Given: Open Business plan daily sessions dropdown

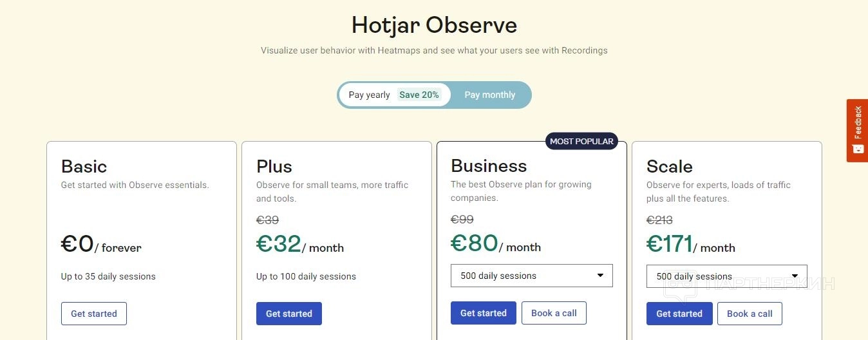Looking at the screenshot, I should (x=531, y=276).
